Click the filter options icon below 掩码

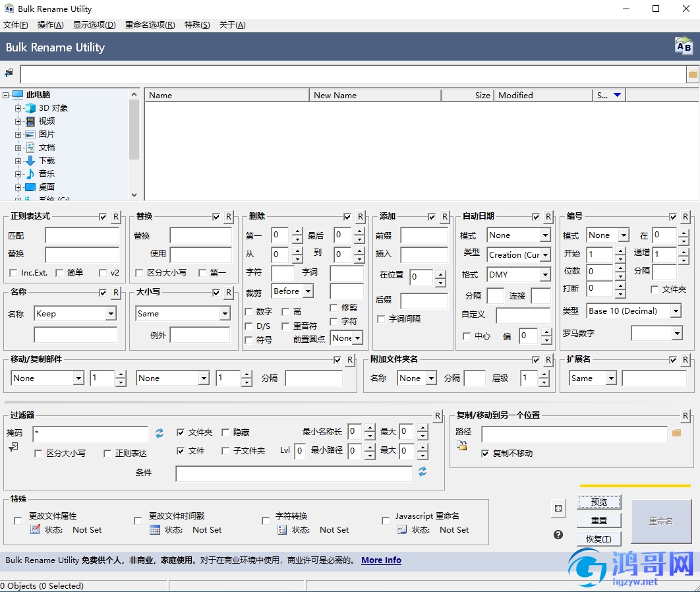pos(13,446)
